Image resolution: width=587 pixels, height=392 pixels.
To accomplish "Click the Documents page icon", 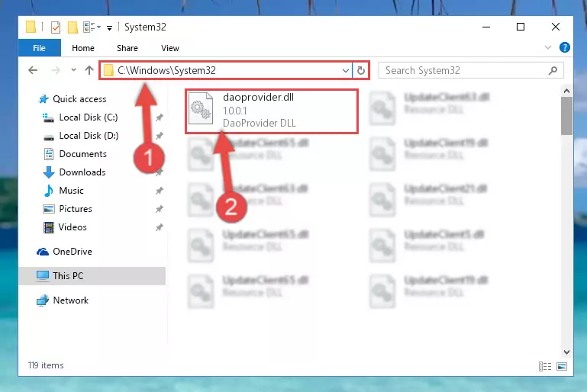I will point(49,154).
